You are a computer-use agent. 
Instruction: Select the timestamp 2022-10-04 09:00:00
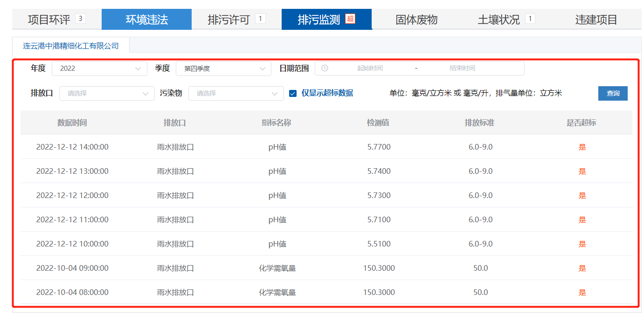[72, 268]
